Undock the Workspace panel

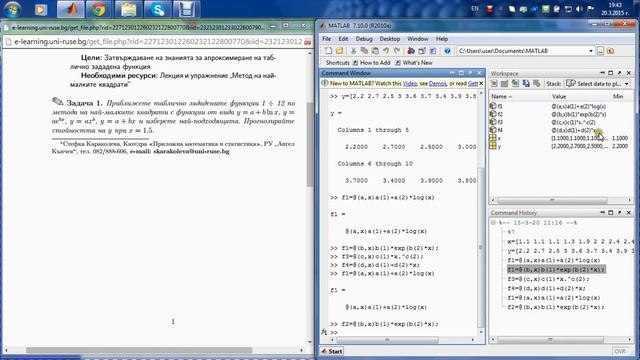620,73
